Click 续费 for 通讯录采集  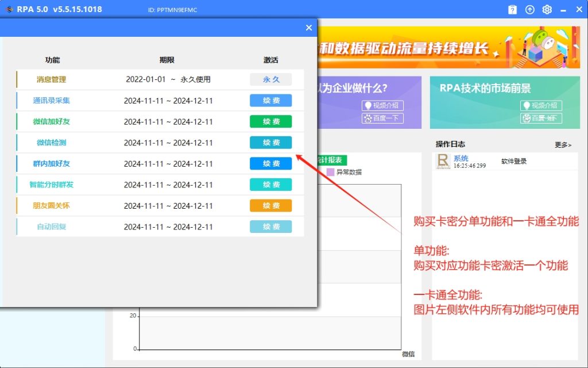[270, 100]
